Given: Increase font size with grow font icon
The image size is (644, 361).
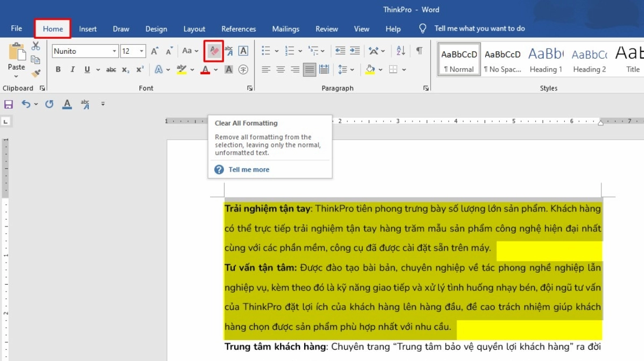Looking at the screenshot, I should point(155,51).
